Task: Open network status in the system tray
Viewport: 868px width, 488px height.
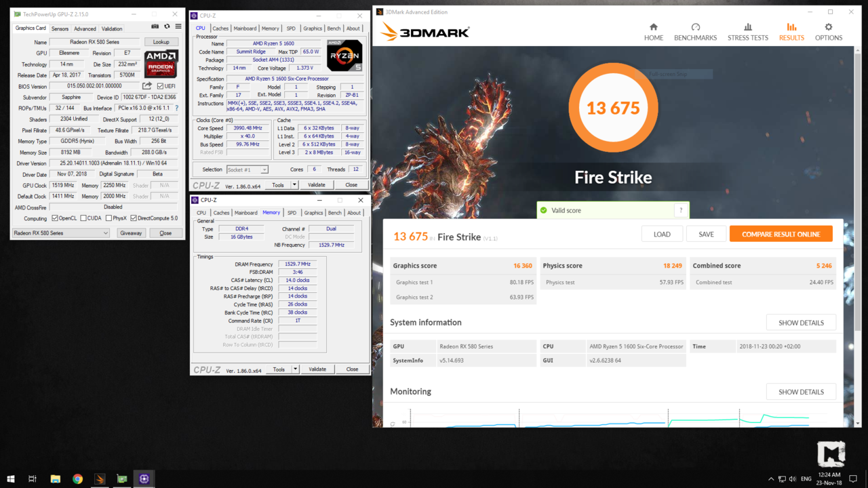Action: click(x=781, y=479)
